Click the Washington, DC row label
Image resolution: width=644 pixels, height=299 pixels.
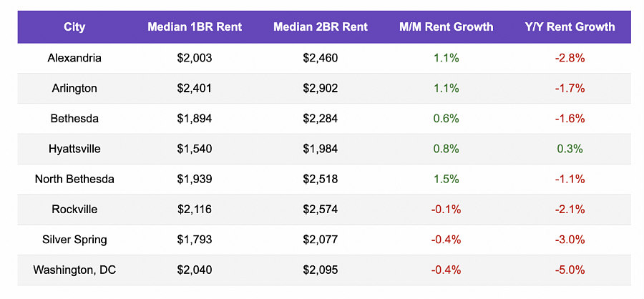point(74,270)
